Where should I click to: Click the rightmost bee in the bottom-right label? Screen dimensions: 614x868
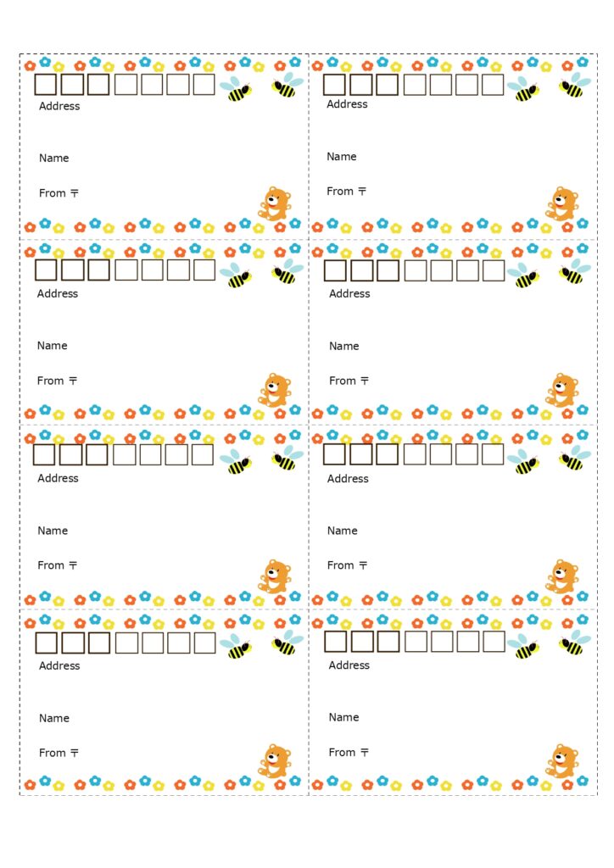(574, 643)
